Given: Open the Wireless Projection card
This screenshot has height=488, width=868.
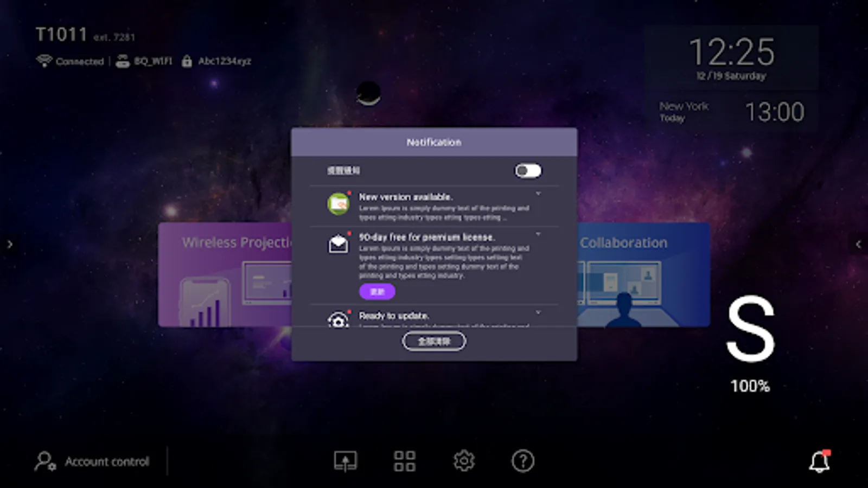Looking at the screenshot, I should [225, 275].
